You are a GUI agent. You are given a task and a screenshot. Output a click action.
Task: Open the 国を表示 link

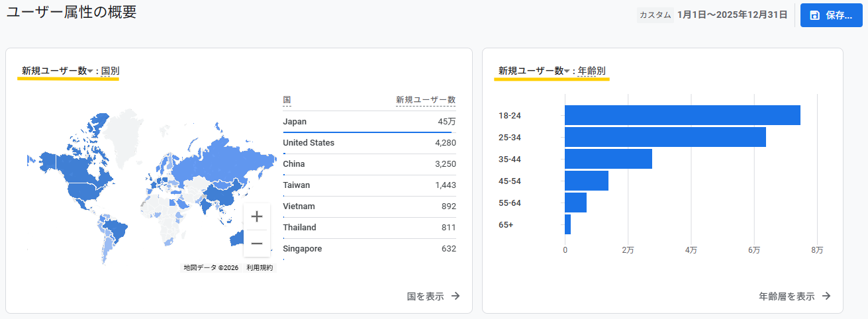coord(425,296)
